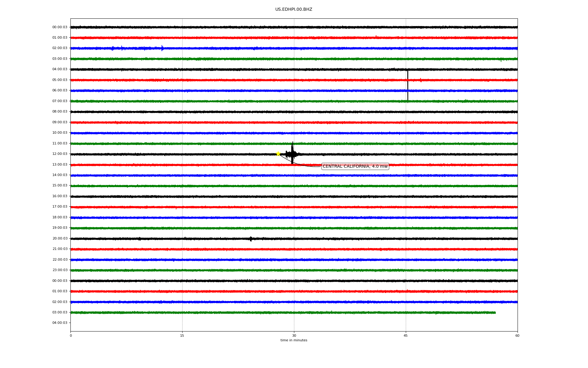Click the yellow star earthquake marker
This screenshot has height=368, width=588.
[278, 154]
